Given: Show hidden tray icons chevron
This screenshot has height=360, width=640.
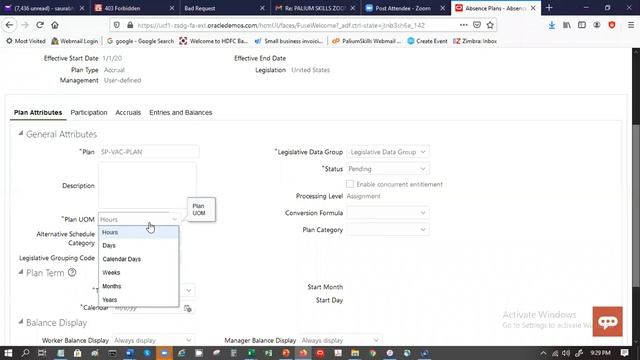Looking at the screenshot, I should point(543,353).
